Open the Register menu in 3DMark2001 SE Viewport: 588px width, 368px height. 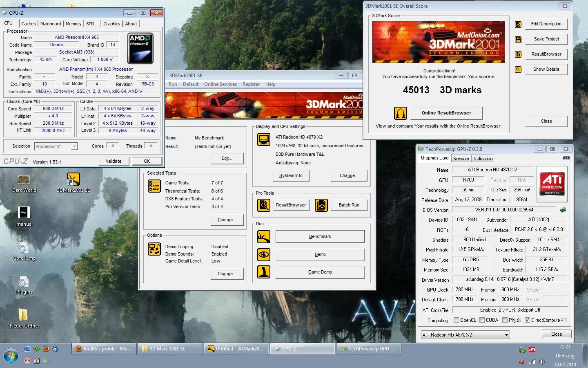click(251, 84)
